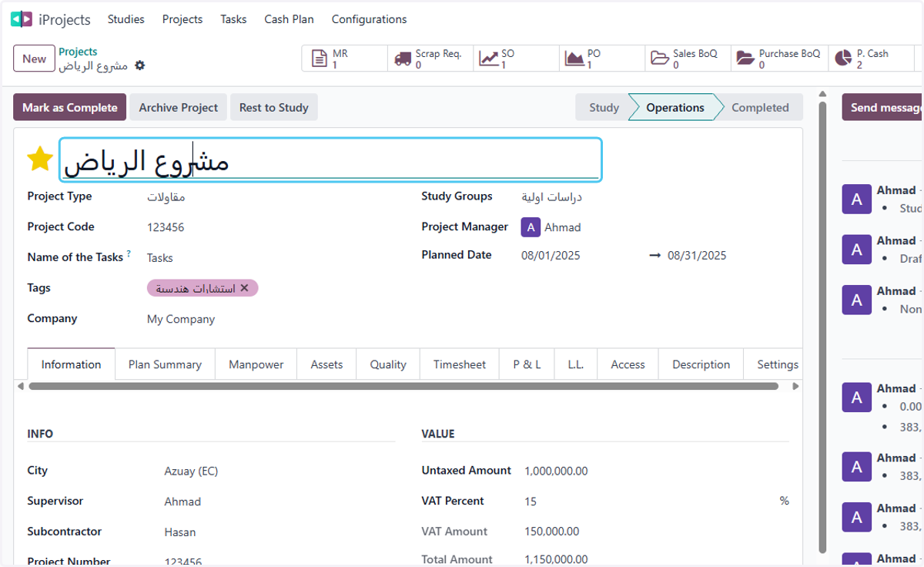Click planned start date 08/01/2025
The width and height of the screenshot is (924, 567).
point(551,256)
